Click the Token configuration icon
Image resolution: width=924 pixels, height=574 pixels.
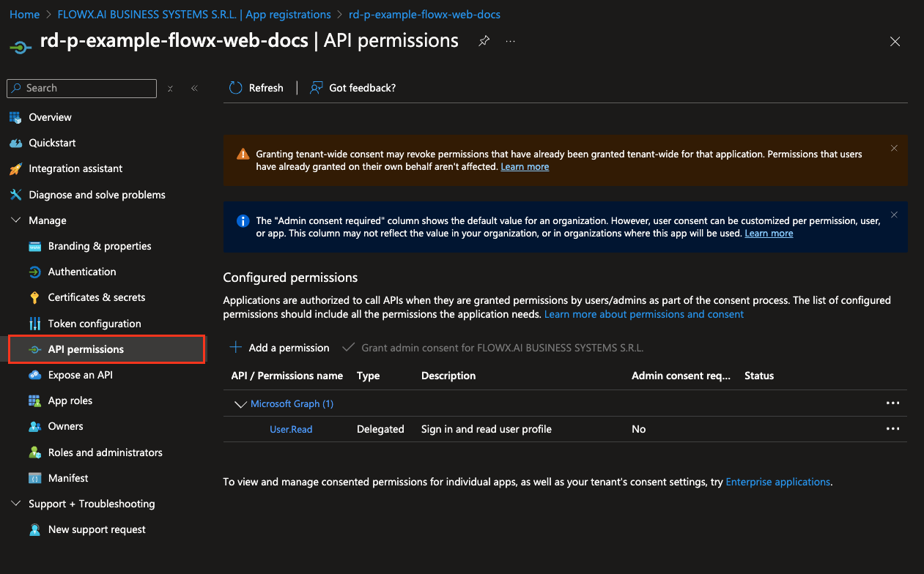click(34, 324)
